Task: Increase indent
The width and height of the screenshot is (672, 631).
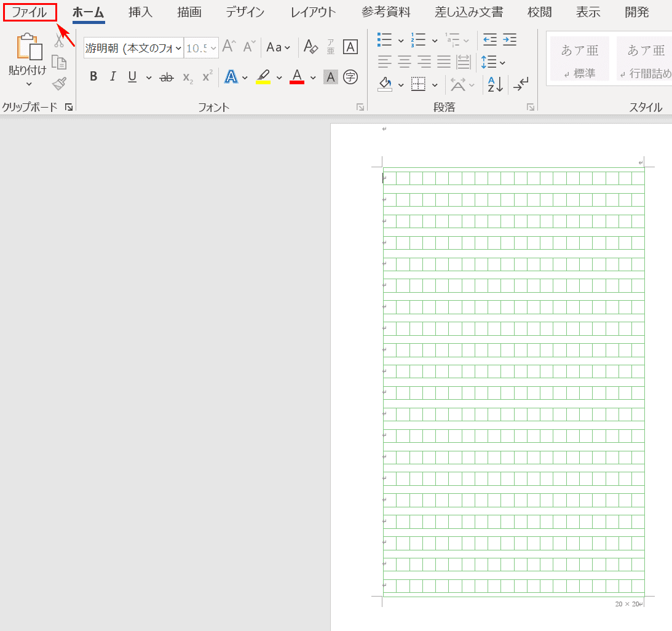Action: pyautogui.click(x=510, y=40)
